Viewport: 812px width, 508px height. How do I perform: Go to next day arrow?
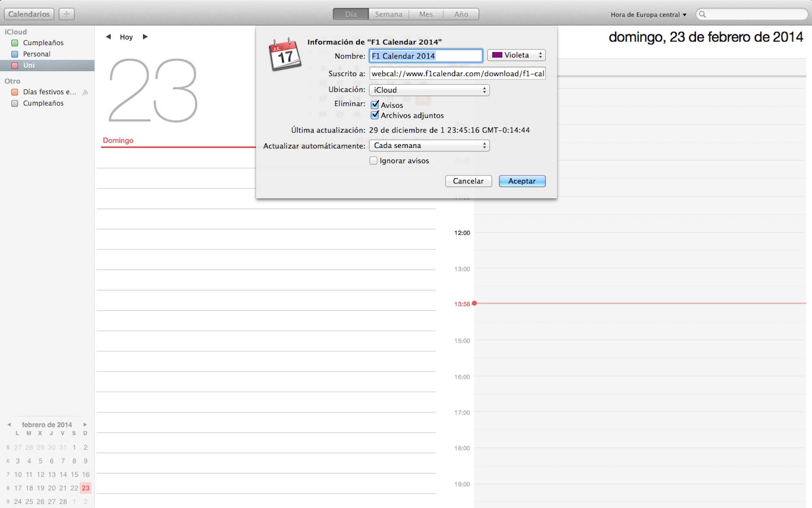pyautogui.click(x=145, y=37)
